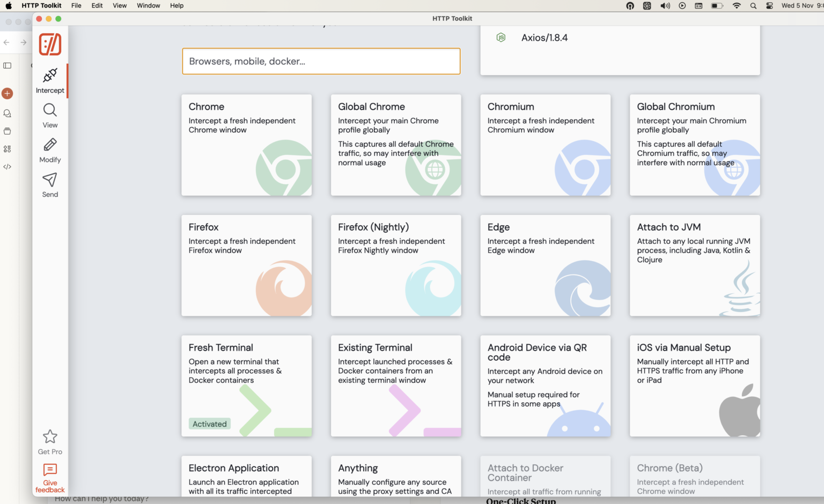Viewport: 824px width, 504px height.
Task: Select the Global Chromium interceptor
Action: coord(695,145)
